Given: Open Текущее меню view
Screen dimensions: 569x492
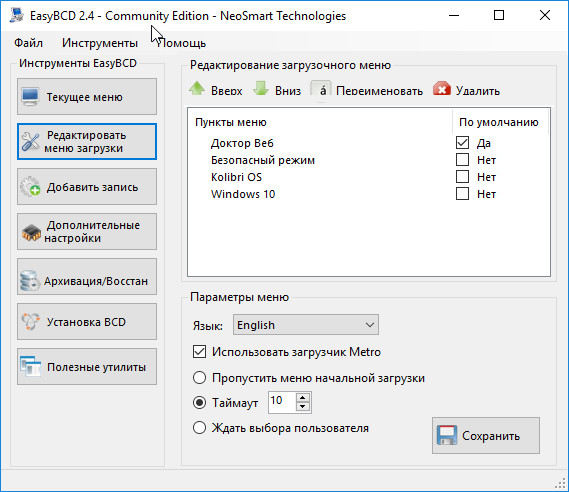Looking at the screenshot, I should coord(87,97).
